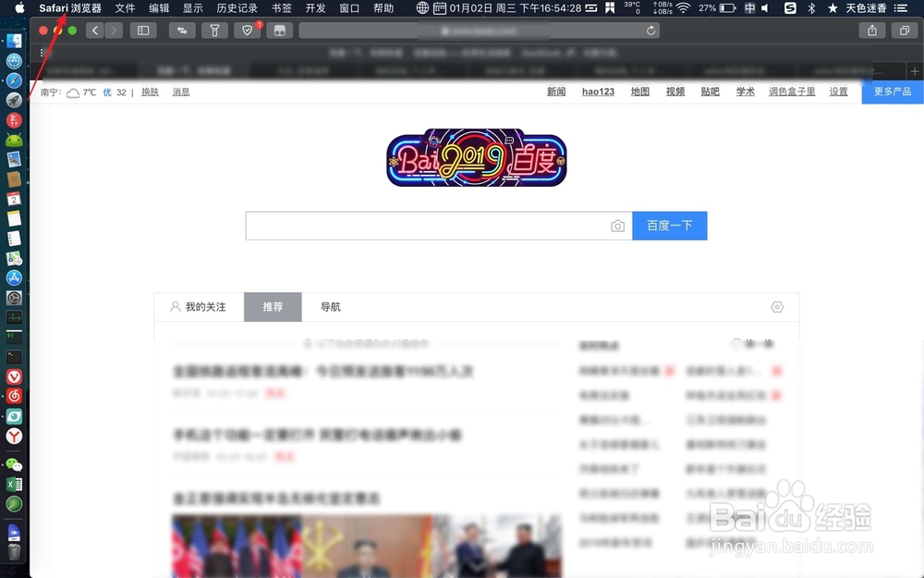This screenshot has width=924, height=578.
Task: Go back with Safari's back arrow
Action: tap(95, 31)
